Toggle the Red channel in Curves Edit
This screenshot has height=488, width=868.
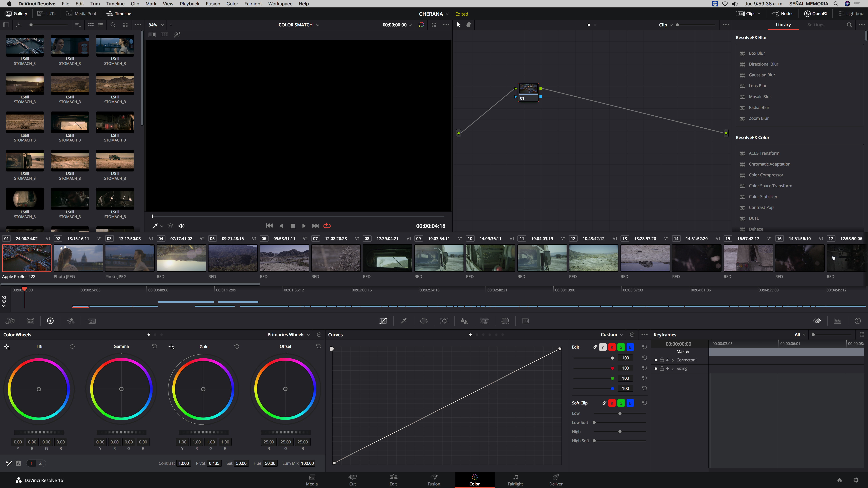(612, 347)
